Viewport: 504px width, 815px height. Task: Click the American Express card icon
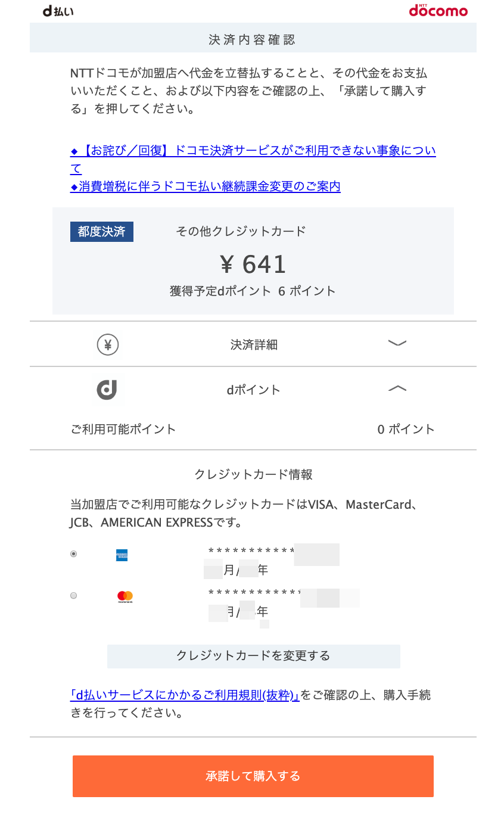click(x=122, y=555)
